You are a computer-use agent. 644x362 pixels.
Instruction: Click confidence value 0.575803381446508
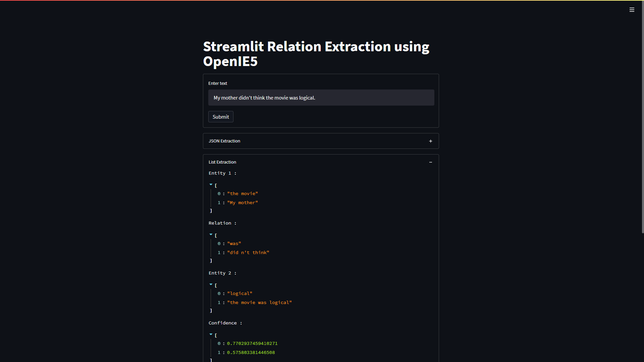(251, 353)
